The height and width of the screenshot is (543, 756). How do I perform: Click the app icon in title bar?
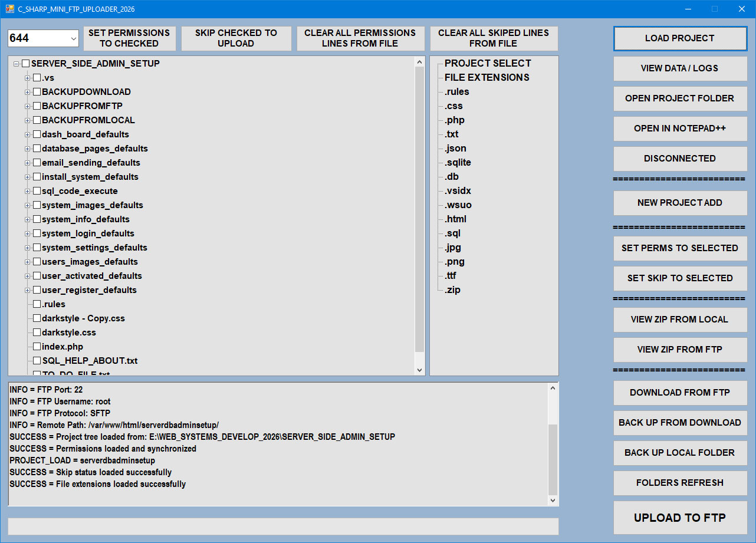pyautogui.click(x=10, y=9)
